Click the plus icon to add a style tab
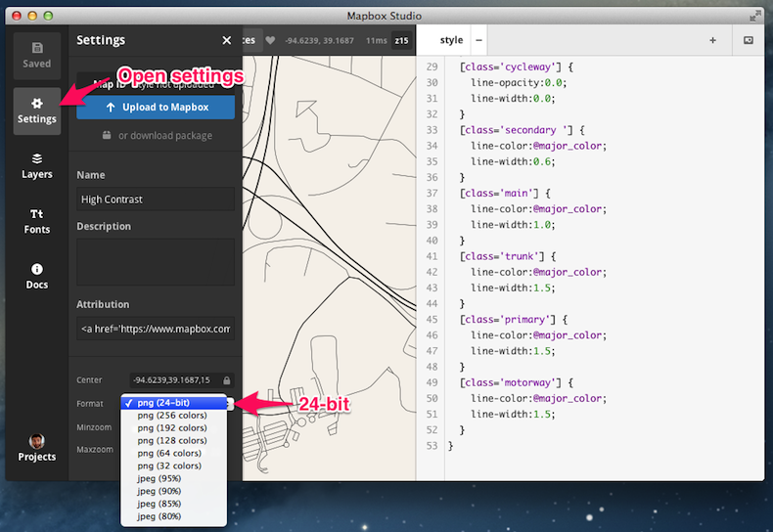Image resolution: width=773 pixels, height=532 pixels. (x=712, y=40)
